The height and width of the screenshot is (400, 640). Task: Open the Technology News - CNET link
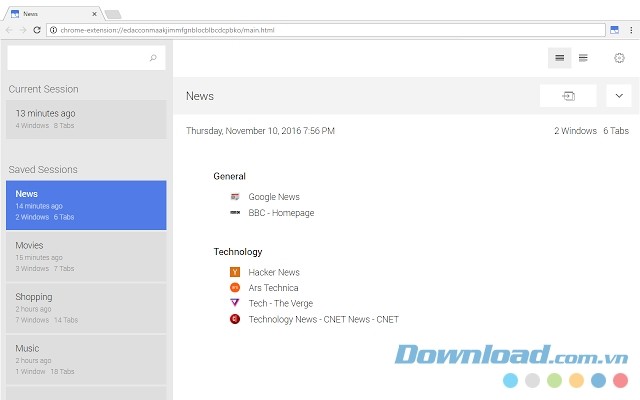pos(323,319)
